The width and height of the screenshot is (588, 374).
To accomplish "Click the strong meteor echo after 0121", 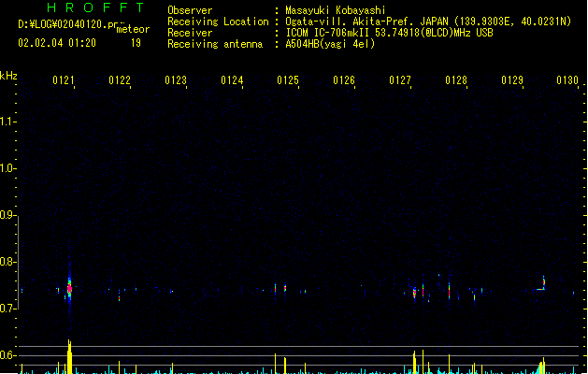I will point(69,289).
